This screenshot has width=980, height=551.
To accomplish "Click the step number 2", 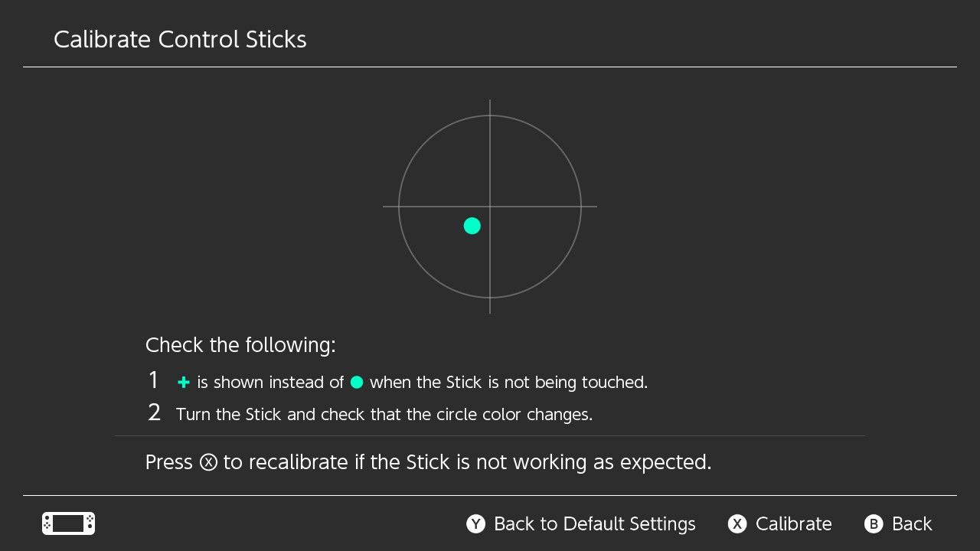I will (x=154, y=413).
